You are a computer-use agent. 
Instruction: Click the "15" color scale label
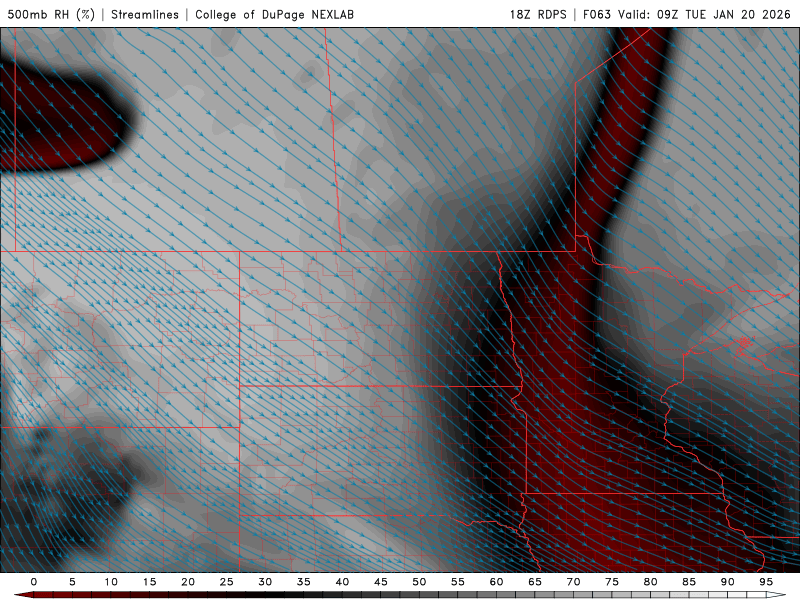[x=149, y=582]
